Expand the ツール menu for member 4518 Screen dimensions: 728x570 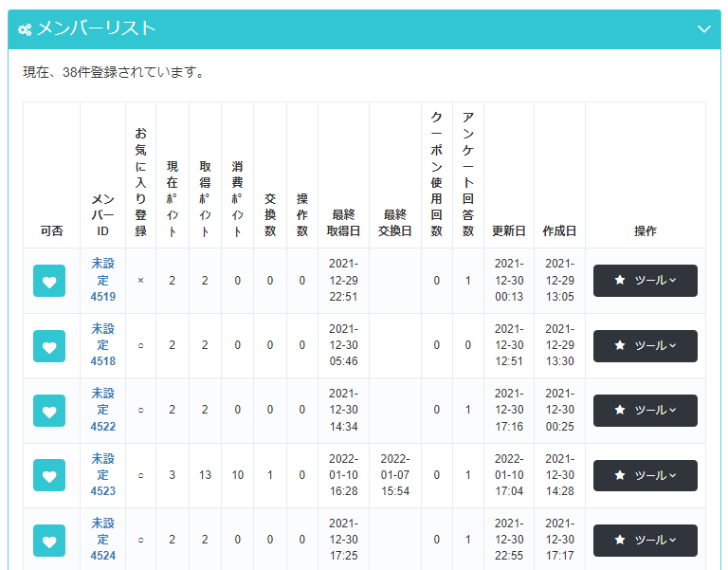[645, 345]
